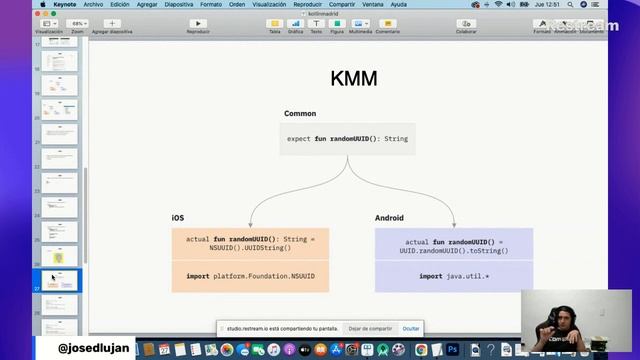Open Apple TV from the Dock
This screenshot has width=640, height=360.
(304, 350)
